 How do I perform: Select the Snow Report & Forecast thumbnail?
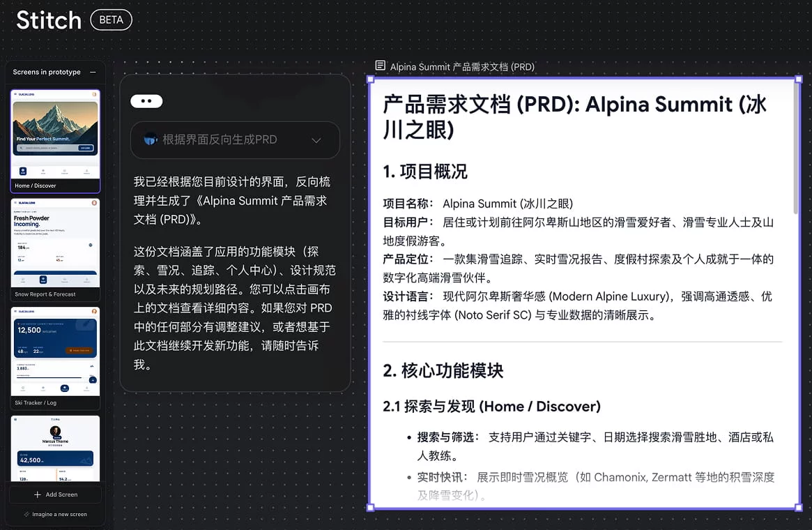tap(55, 250)
